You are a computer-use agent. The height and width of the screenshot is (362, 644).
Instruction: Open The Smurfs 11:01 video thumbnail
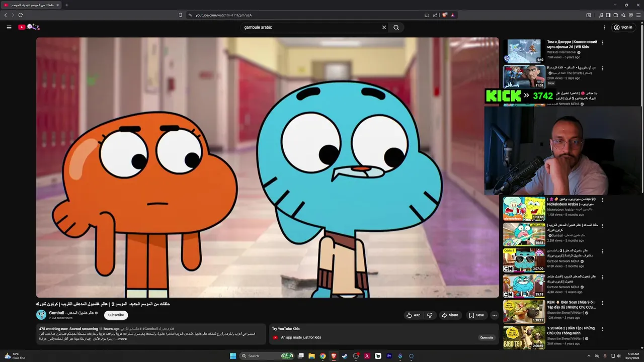pyautogui.click(x=524, y=76)
